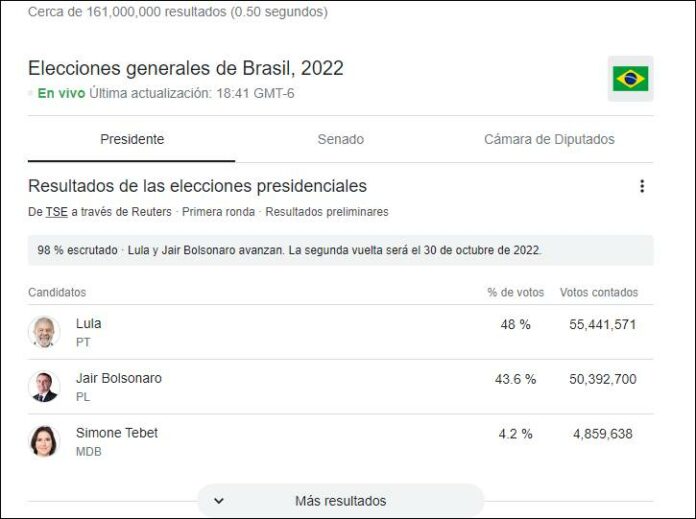Image resolution: width=696 pixels, height=519 pixels.
Task: Click the Jair Bolsonaro candidate name
Action: [119, 378]
